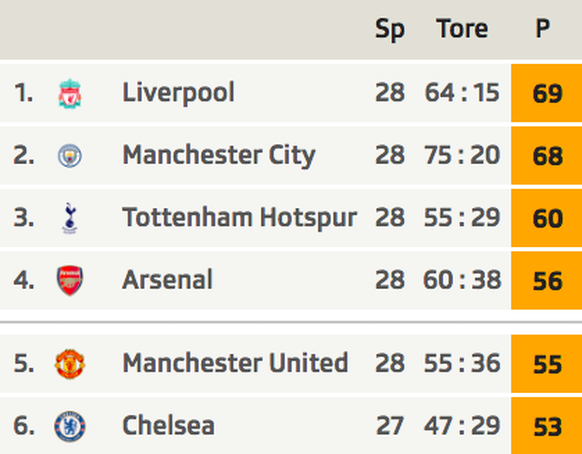Image resolution: width=582 pixels, height=454 pixels.
Task: Click the Tore column header
Action: 462,29
